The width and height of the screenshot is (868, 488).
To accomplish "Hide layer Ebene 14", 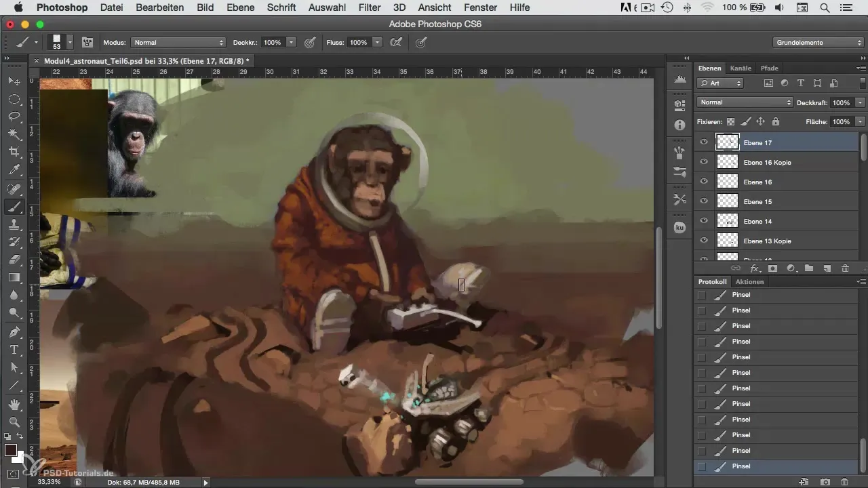I will pyautogui.click(x=704, y=221).
